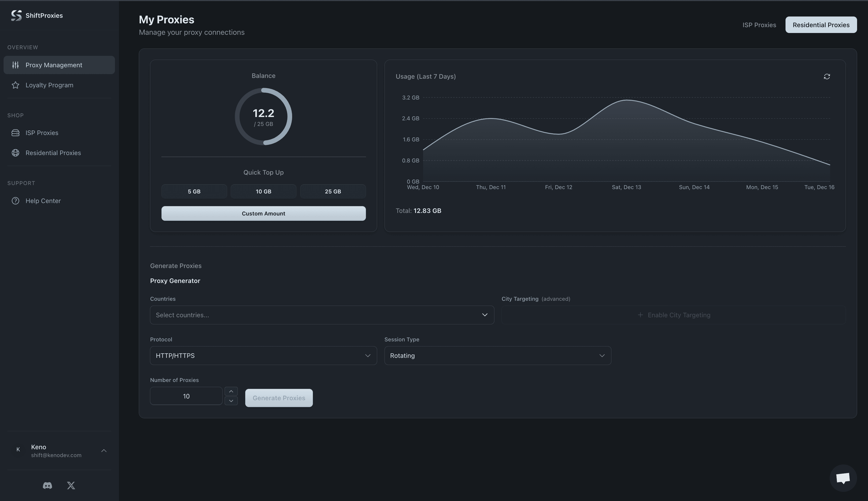Open the Help Center question mark icon
868x501 pixels.
[15, 201]
